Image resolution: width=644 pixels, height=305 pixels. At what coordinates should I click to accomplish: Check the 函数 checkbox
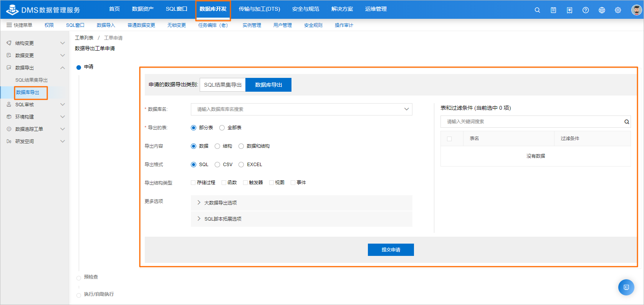click(224, 183)
